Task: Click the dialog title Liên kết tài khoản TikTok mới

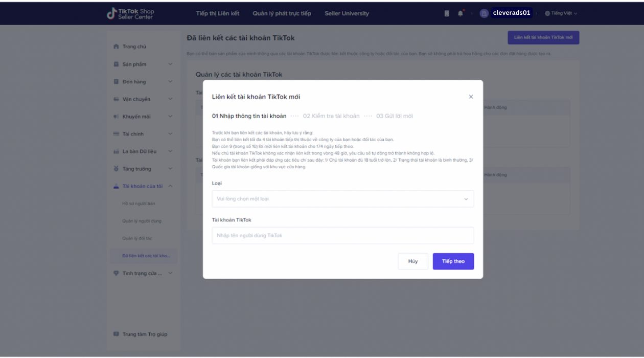Action: [256, 97]
